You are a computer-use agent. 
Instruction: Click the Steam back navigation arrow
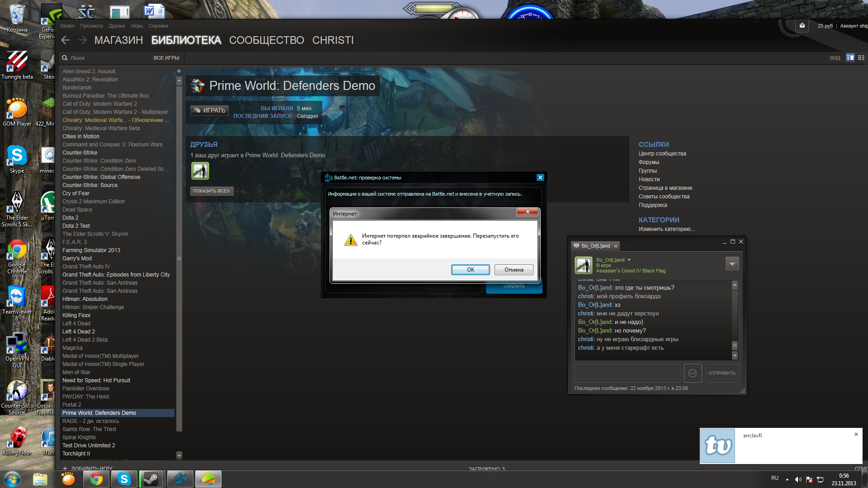tap(66, 40)
